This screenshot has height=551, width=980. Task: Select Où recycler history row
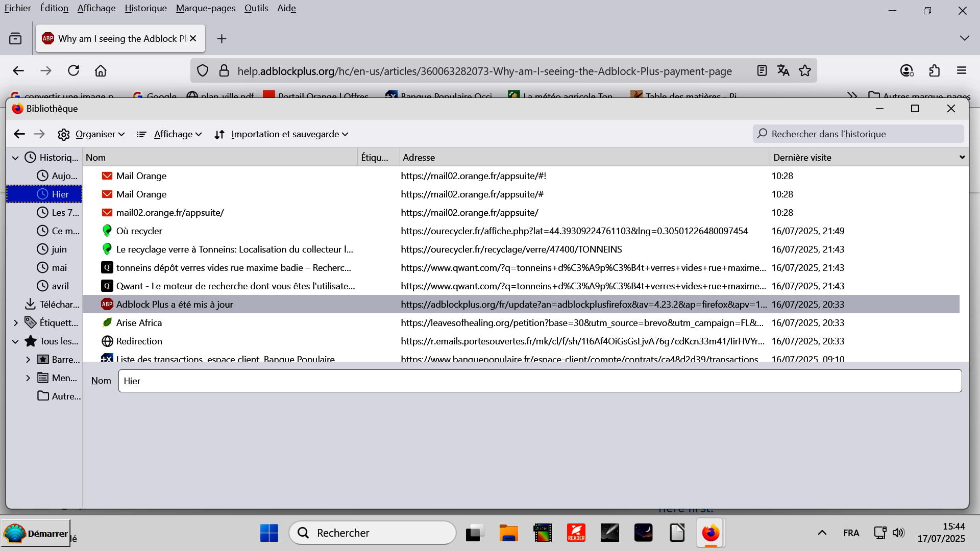(x=521, y=231)
